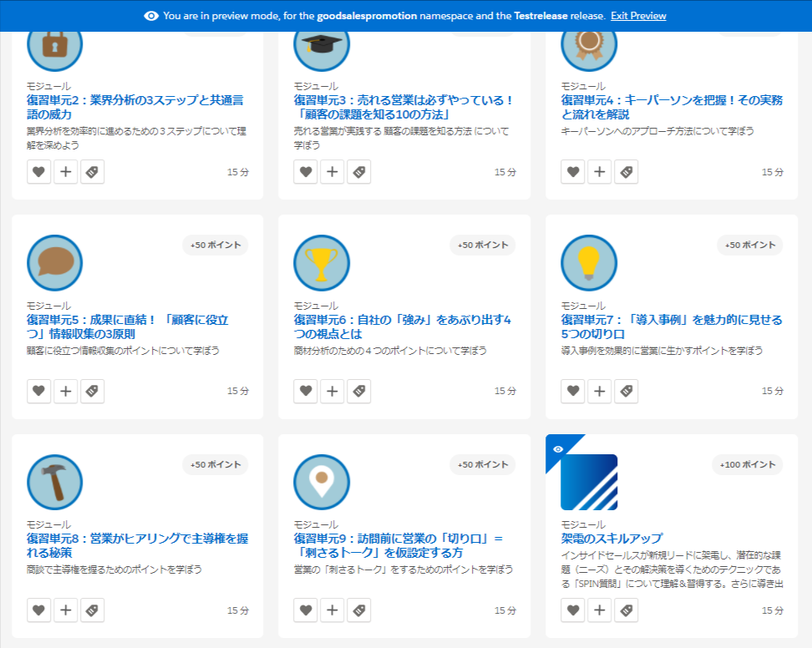Favorite the 復習単元5 module with heart icon

38,391
